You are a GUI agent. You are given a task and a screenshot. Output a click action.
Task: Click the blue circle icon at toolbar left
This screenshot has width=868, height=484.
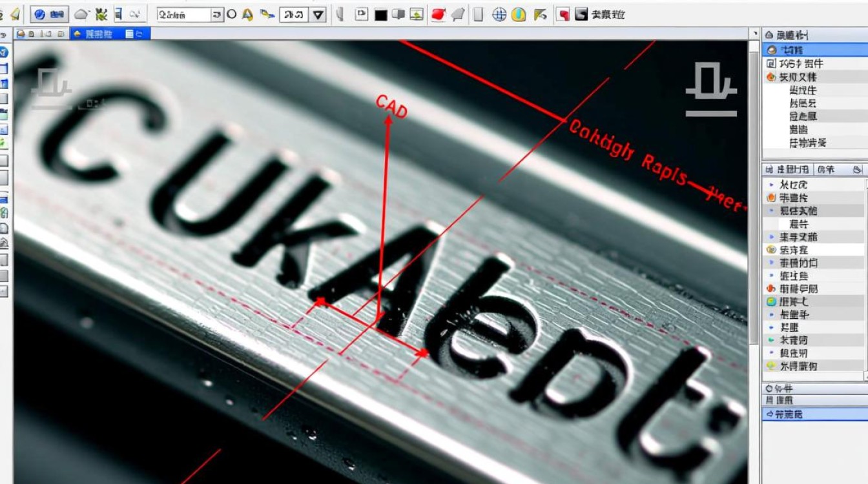click(x=38, y=14)
